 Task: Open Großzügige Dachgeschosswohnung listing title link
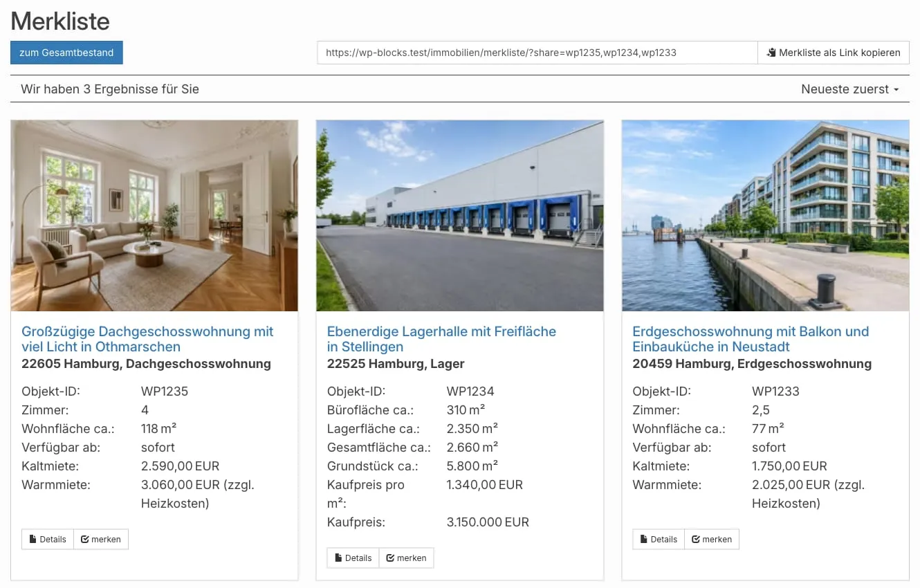point(147,339)
